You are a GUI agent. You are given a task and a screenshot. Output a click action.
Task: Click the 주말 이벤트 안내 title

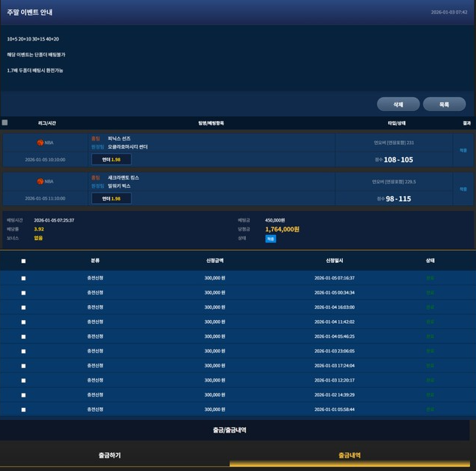30,13
